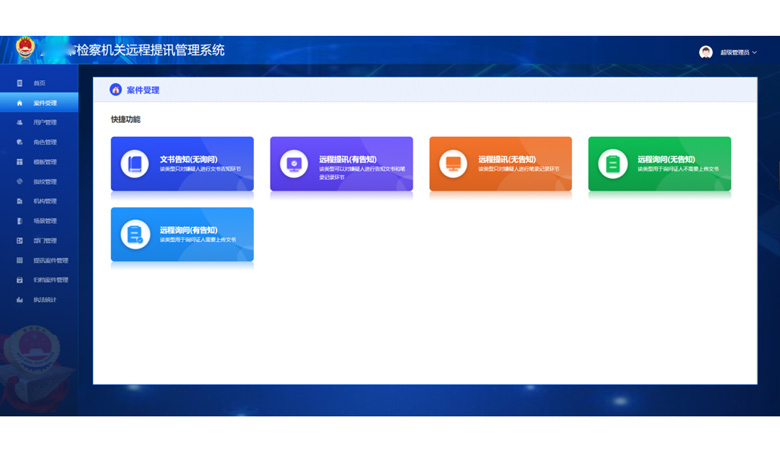Click the green 远程询问(无告知) clipboard icon
Image resolution: width=780 pixels, height=450 pixels.
(x=612, y=164)
